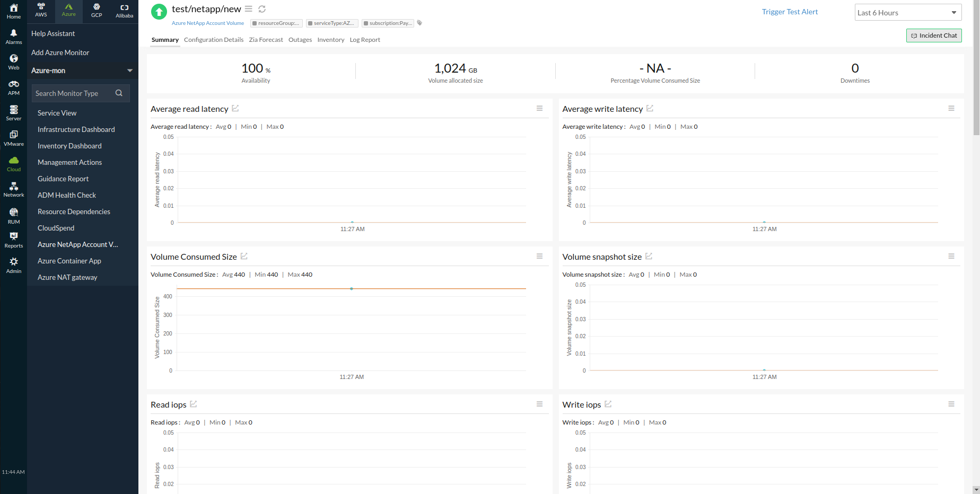Click the Trigger Test Alert link
This screenshot has width=980, height=494.
pyautogui.click(x=790, y=11)
